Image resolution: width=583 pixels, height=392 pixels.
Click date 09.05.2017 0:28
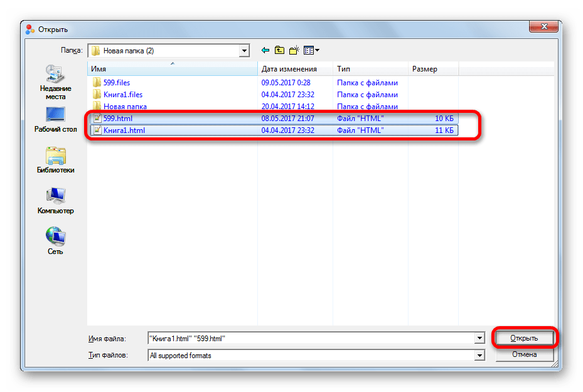[286, 83]
